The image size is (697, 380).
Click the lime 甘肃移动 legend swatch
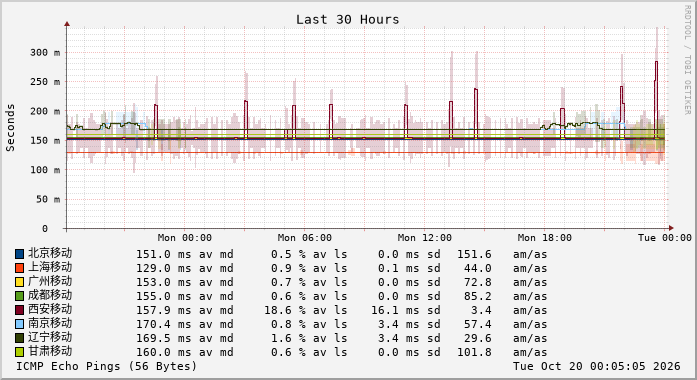coord(20,352)
